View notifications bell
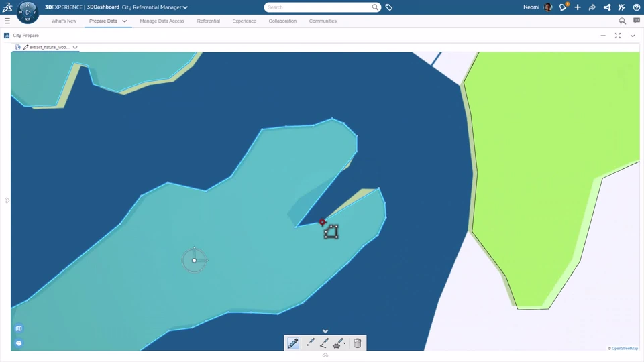 [x=563, y=7]
